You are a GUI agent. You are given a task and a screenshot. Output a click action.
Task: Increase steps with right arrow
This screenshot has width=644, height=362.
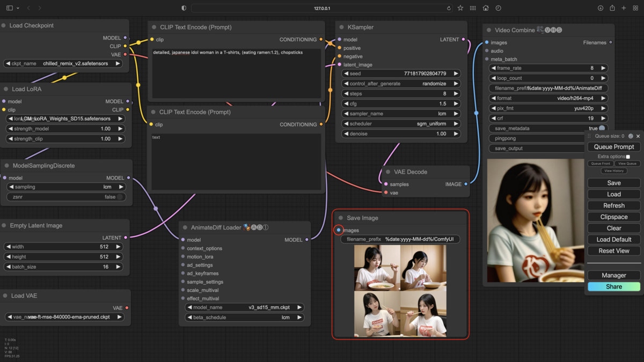pyautogui.click(x=456, y=94)
